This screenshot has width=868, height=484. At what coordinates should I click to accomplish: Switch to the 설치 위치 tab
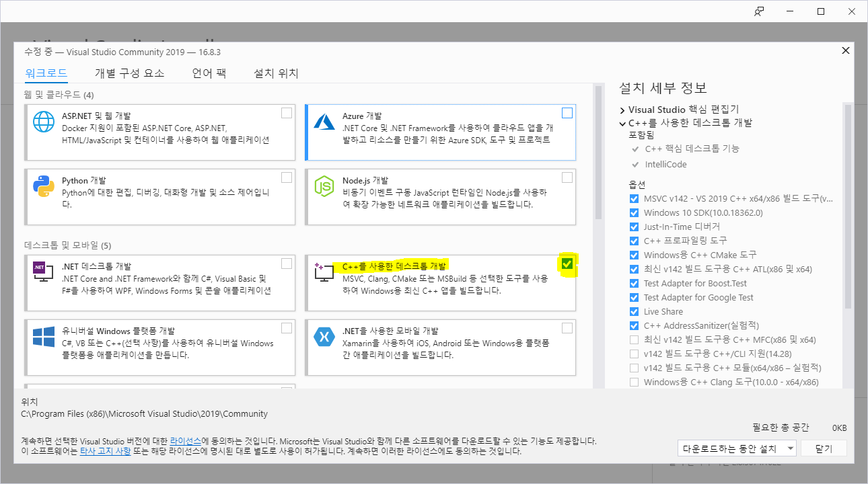[x=276, y=73]
